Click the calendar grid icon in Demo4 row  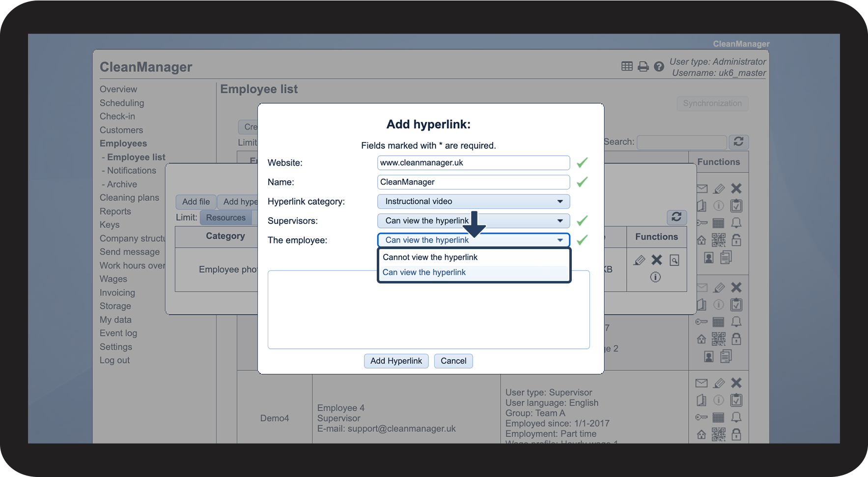click(718, 418)
